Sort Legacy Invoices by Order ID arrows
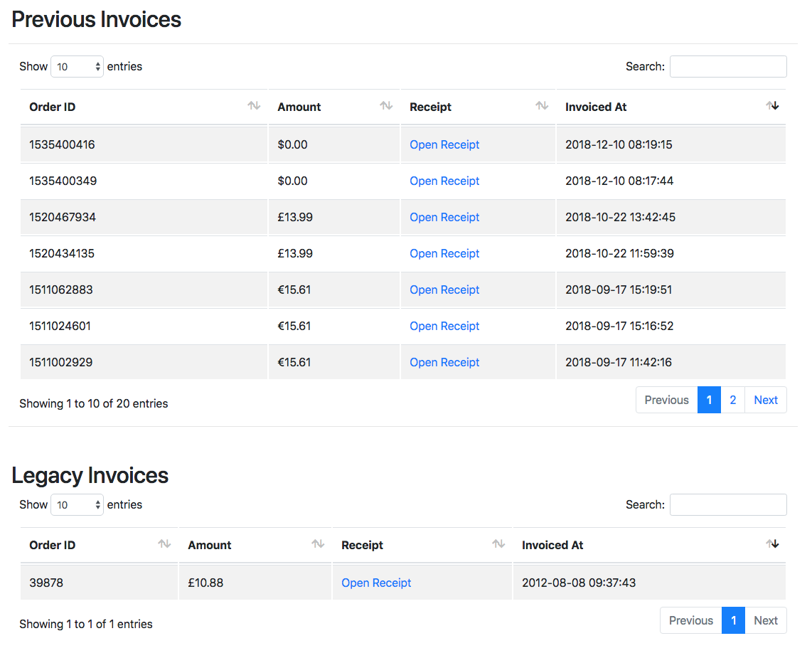Viewport: 812px width, 658px height. point(164,544)
